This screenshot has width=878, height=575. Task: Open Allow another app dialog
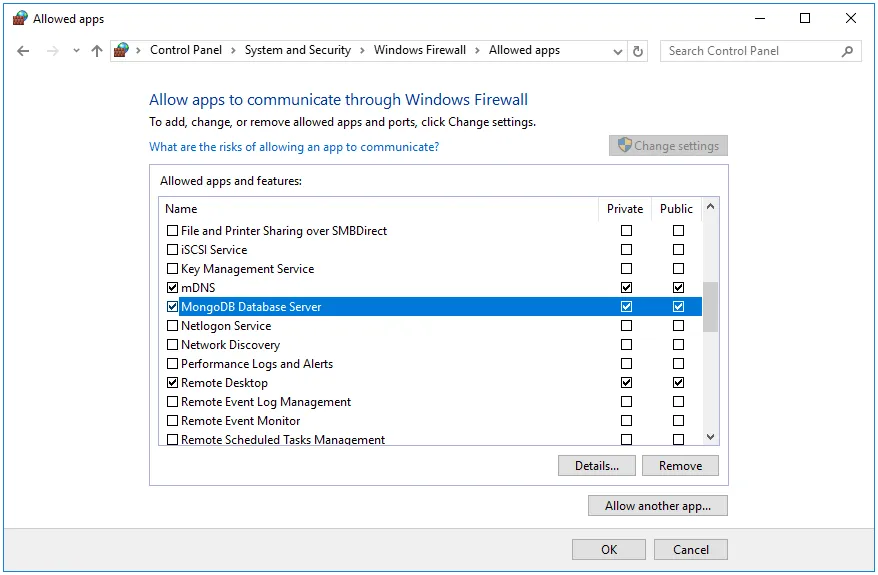657,506
